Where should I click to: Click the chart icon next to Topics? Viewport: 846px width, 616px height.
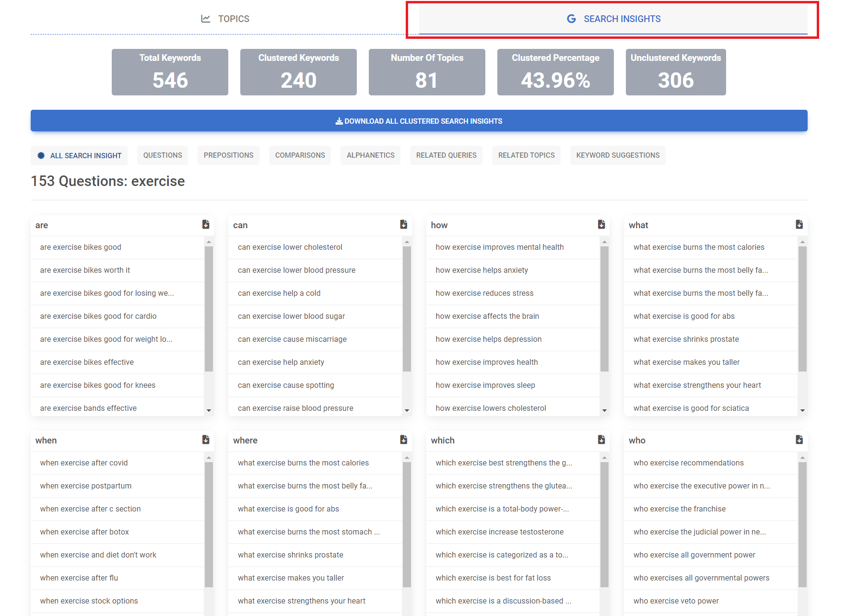206,19
